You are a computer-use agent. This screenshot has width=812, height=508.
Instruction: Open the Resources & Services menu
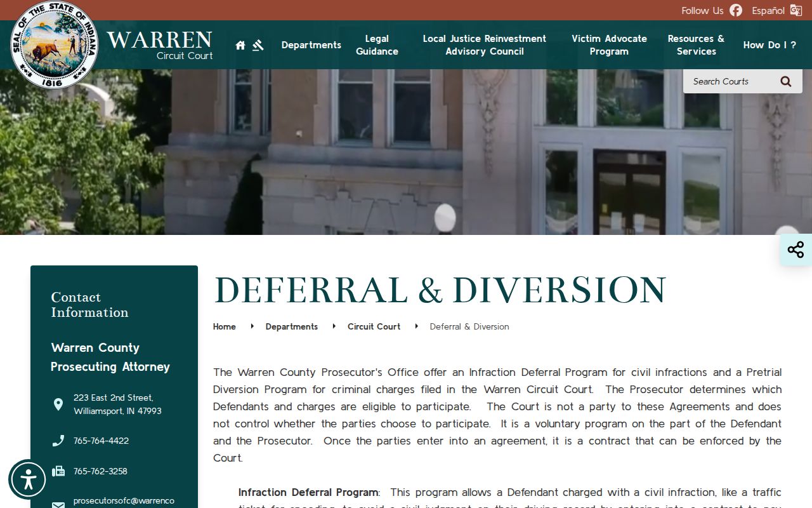(696, 45)
